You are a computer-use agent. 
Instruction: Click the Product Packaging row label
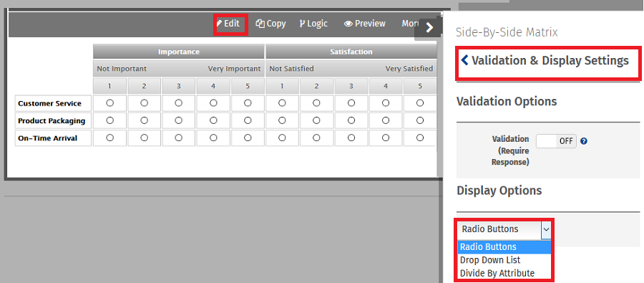(x=52, y=121)
